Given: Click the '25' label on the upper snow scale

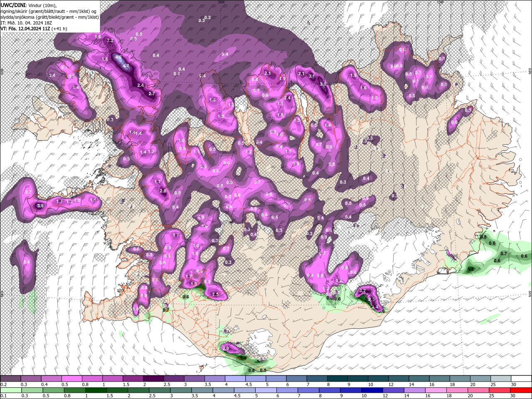Looking at the screenshot, I should click(493, 384).
